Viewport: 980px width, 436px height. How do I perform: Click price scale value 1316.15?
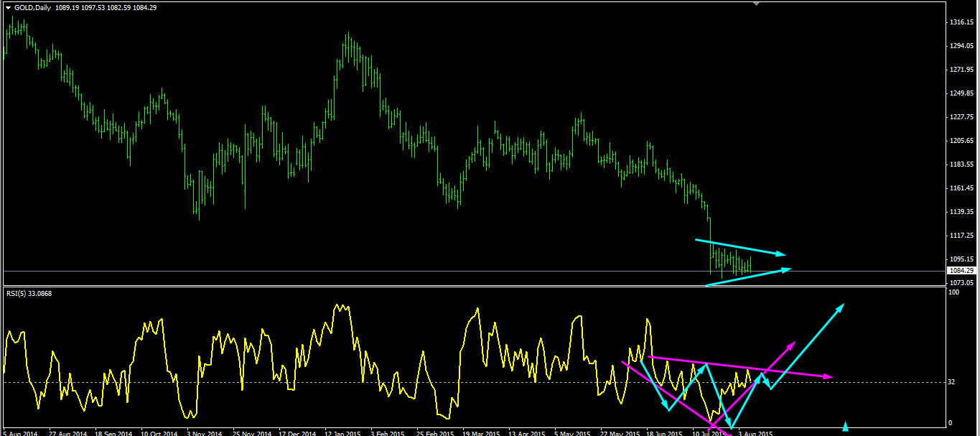[x=961, y=22]
